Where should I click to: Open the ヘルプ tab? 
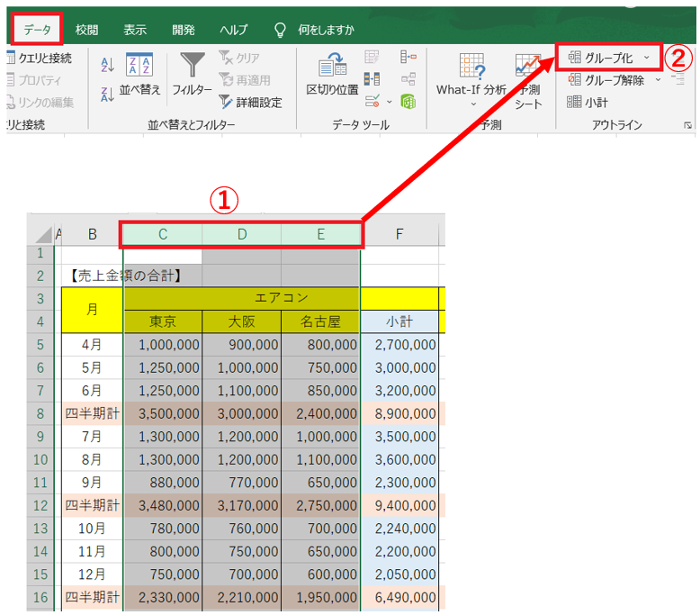click(x=233, y=30)
